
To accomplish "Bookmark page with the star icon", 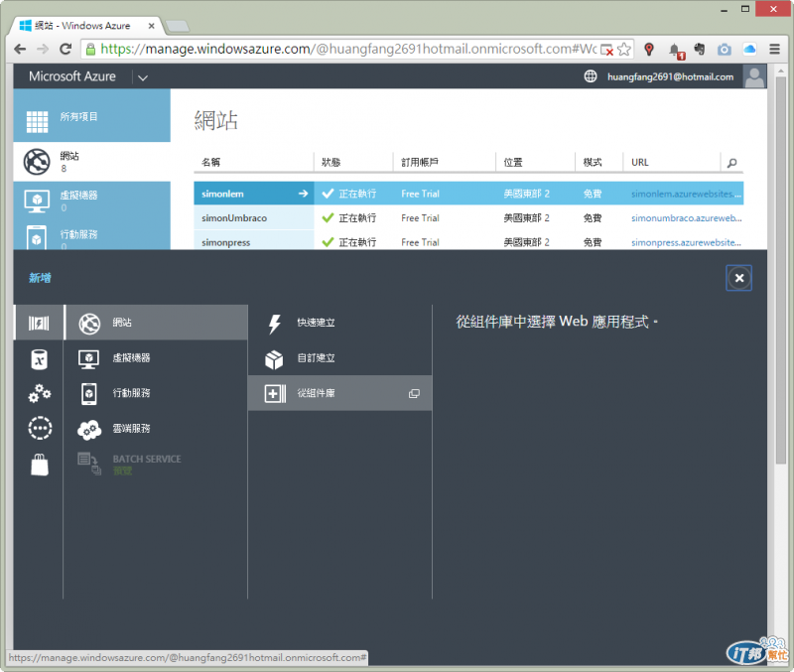I will coord(624,49).
